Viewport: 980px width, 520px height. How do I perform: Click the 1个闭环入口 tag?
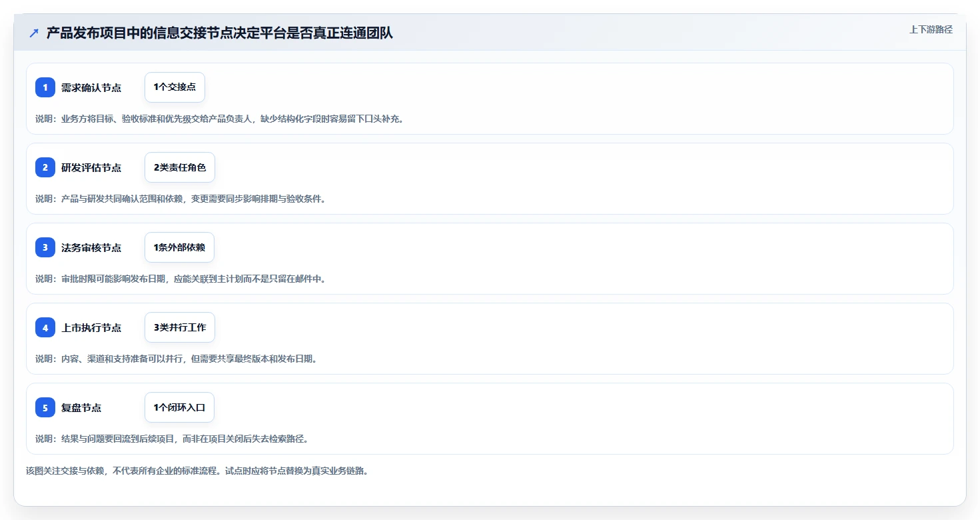click(179, 407)
